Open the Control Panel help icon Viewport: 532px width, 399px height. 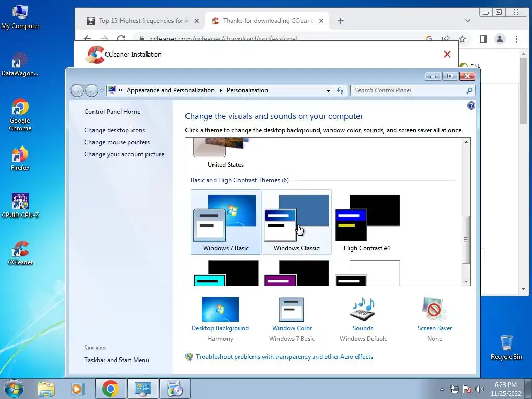click(x=471, y=105)
